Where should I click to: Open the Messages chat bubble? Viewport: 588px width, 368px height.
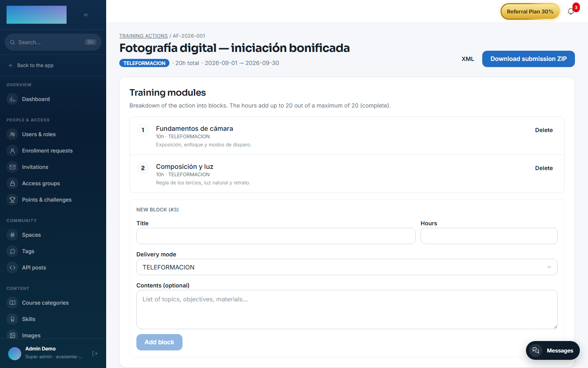click(553, 350)
